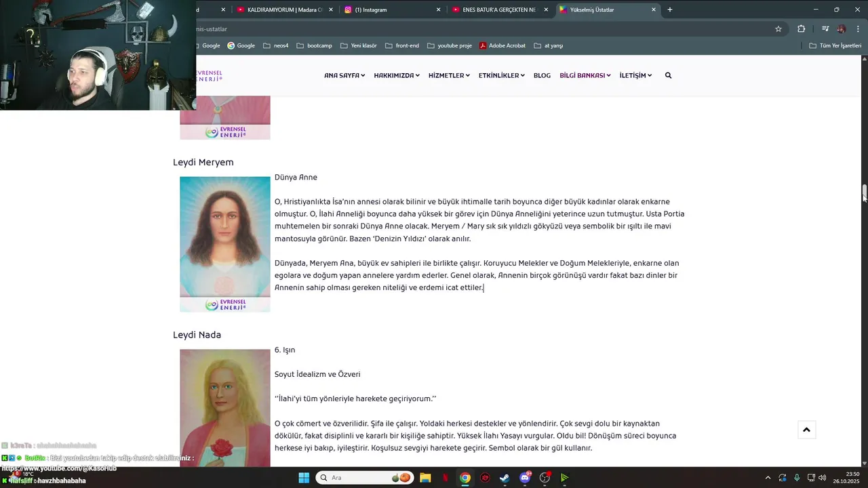Switch to the ENES BATUR'A GERÇEKTEN NE tab
This screenshot has width=868, height=488.
499,9
